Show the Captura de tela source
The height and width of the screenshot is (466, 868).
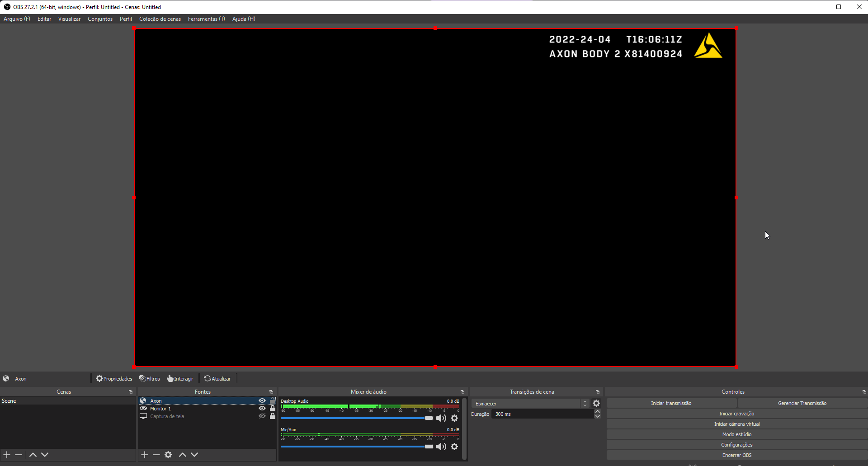tap(262, 416)
